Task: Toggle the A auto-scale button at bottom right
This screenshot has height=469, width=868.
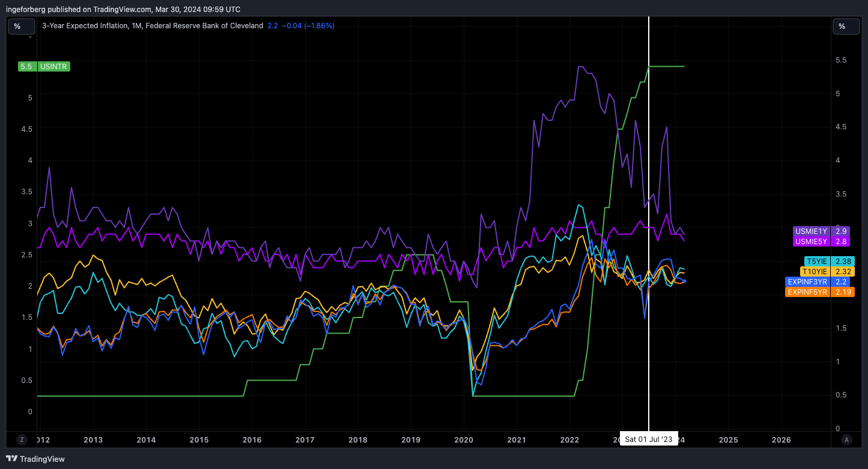Action: (x=846, y=440)
